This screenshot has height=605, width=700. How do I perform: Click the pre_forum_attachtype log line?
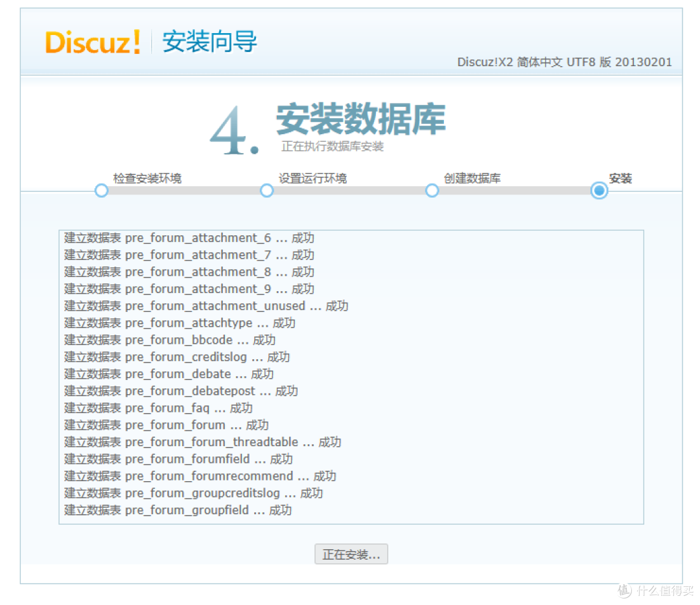180,323
